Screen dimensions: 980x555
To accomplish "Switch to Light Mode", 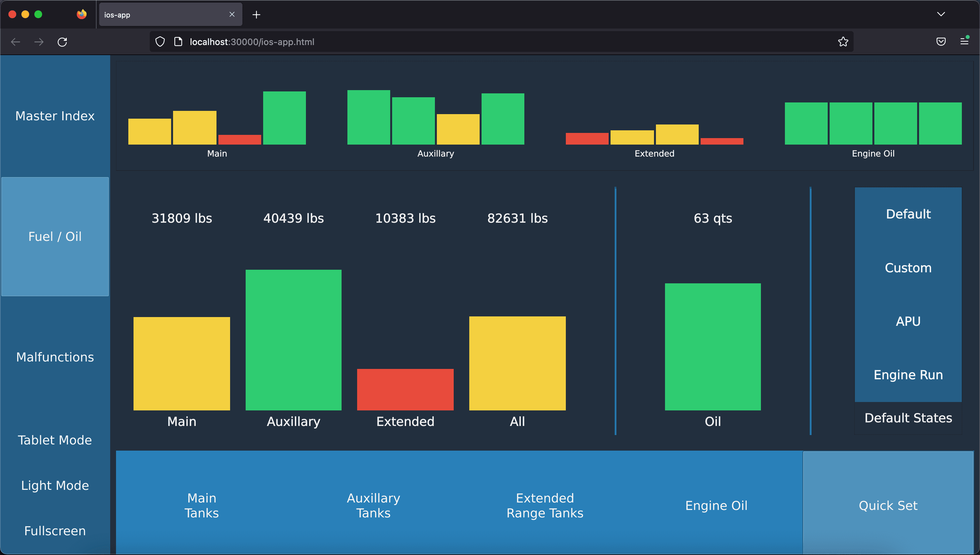I will click(55, 486).
